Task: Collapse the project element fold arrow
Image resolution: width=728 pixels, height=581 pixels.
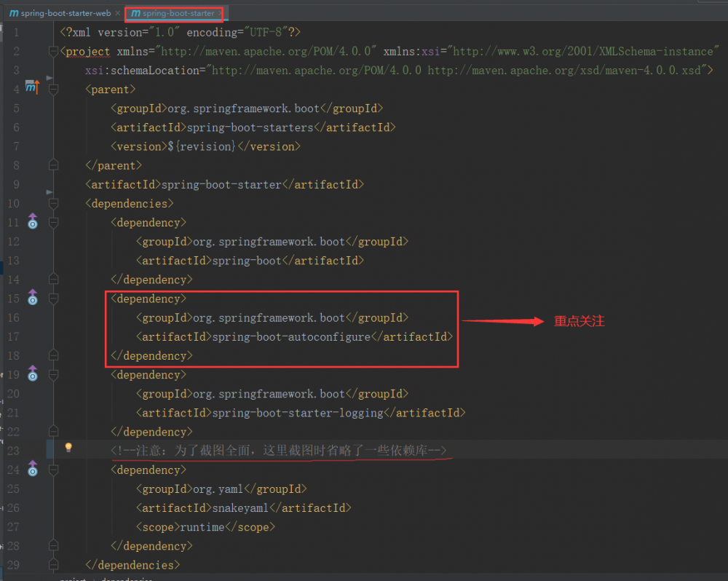Action: tap(53, 52)
